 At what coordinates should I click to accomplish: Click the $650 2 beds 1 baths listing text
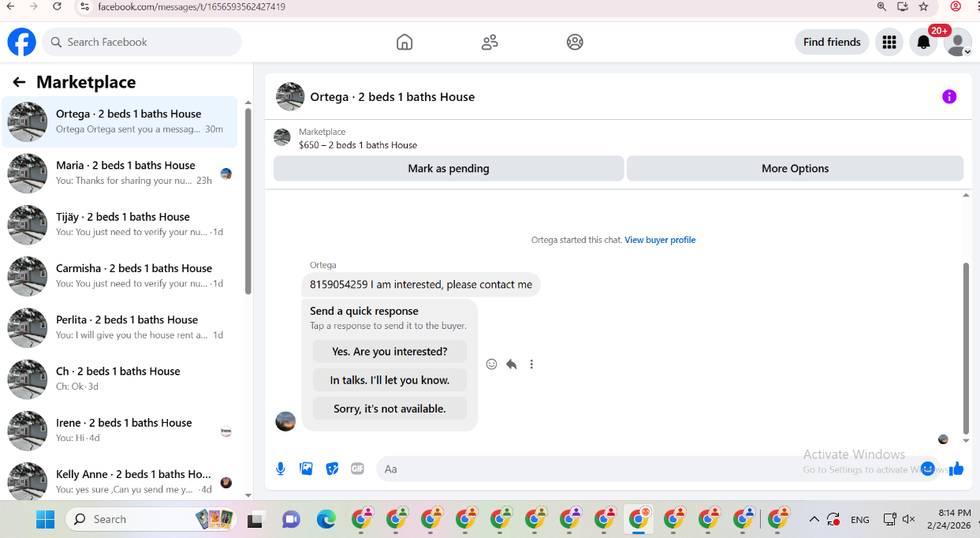358,145
